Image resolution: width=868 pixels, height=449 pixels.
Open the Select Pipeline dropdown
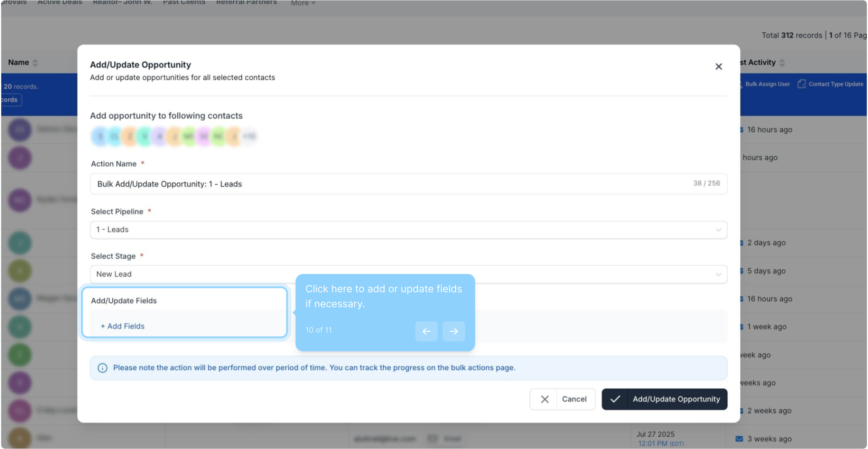pyautogui.click(x=408, y=230)
